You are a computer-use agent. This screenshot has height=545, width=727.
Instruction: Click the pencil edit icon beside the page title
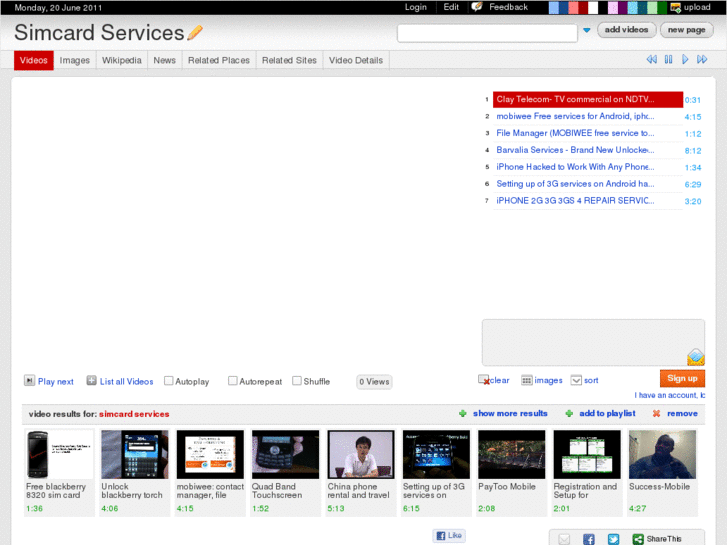click(195, 33)
